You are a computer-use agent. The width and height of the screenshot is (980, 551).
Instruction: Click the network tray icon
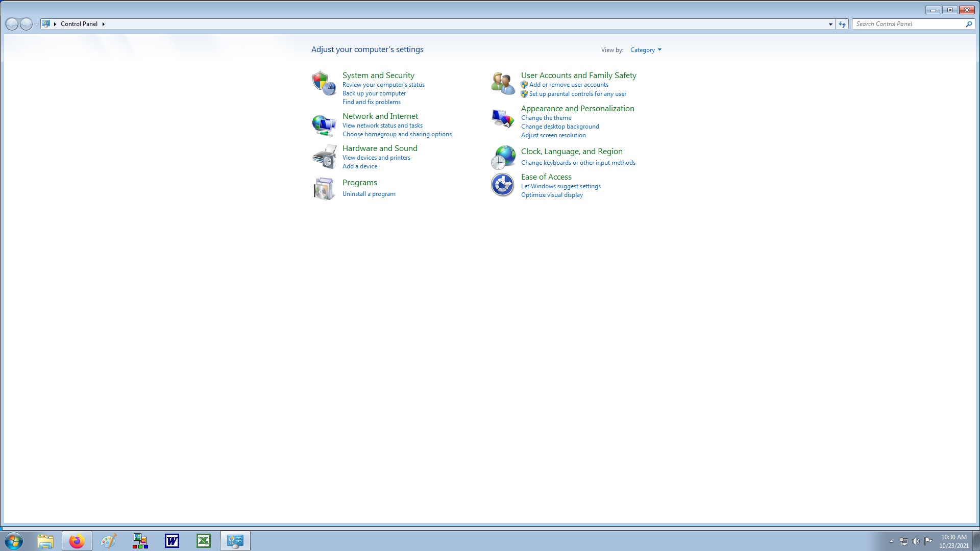(903, 541)
